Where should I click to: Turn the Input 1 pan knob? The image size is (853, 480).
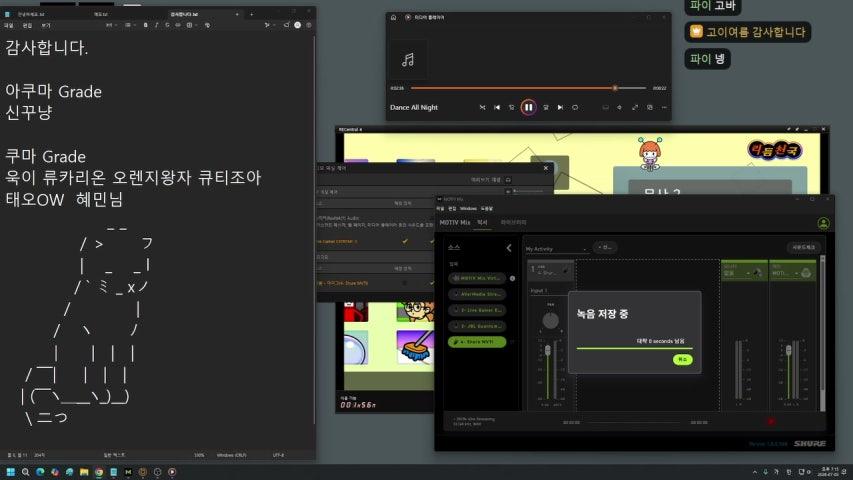[x=551, y=321]
